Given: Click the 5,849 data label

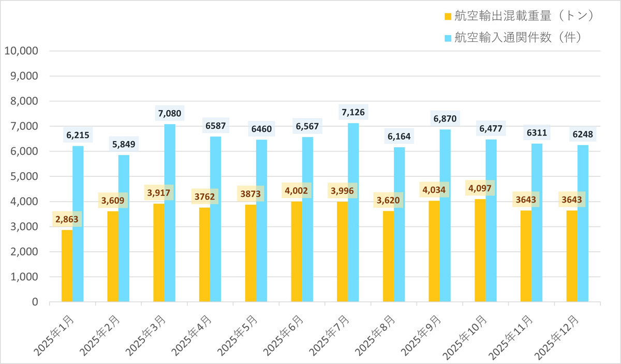Looking at the screenshot, I should click(x=124, y=143).
